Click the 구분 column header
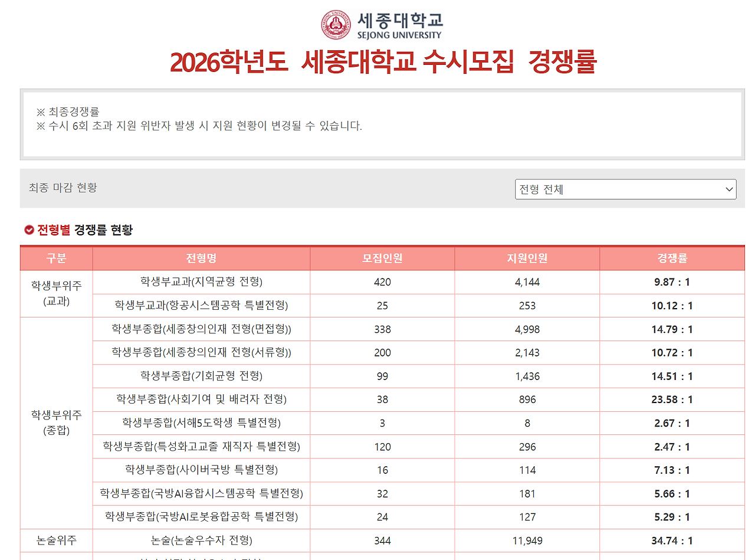 [x=57, y=258]
